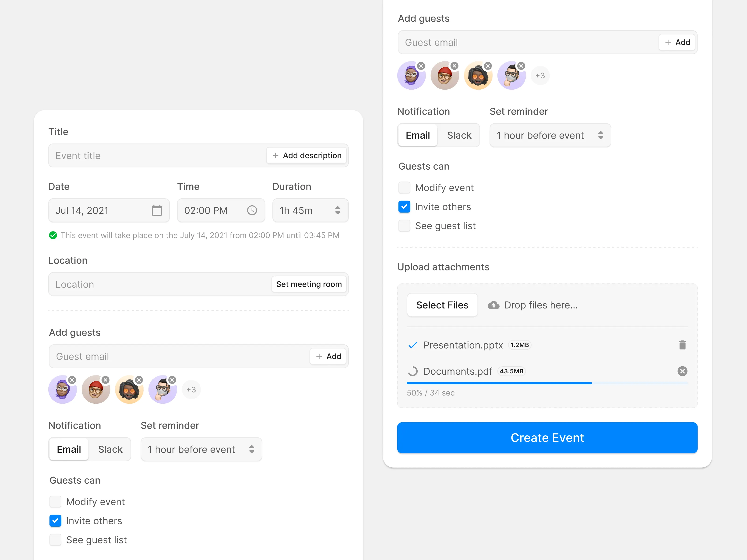This screenshot has height=560, width=747.
Task: Click the 02:00 PM time field
Action: point(221,210)
